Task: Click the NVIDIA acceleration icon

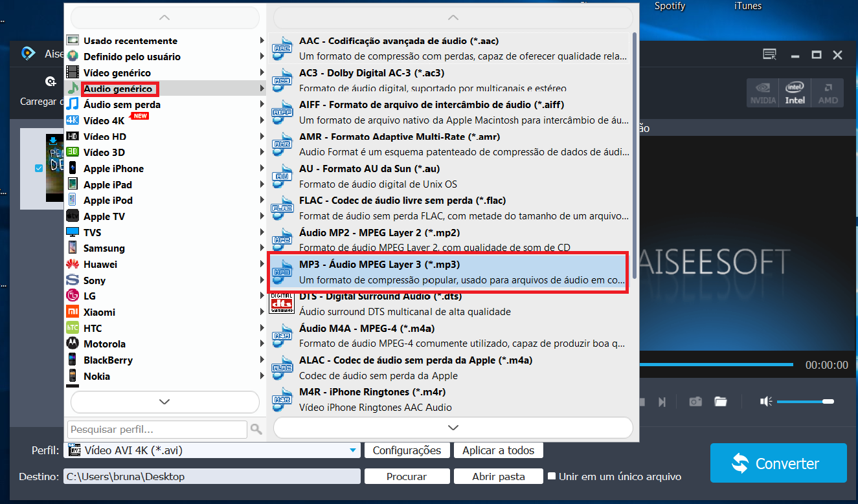Action: [x=763, y=93]
